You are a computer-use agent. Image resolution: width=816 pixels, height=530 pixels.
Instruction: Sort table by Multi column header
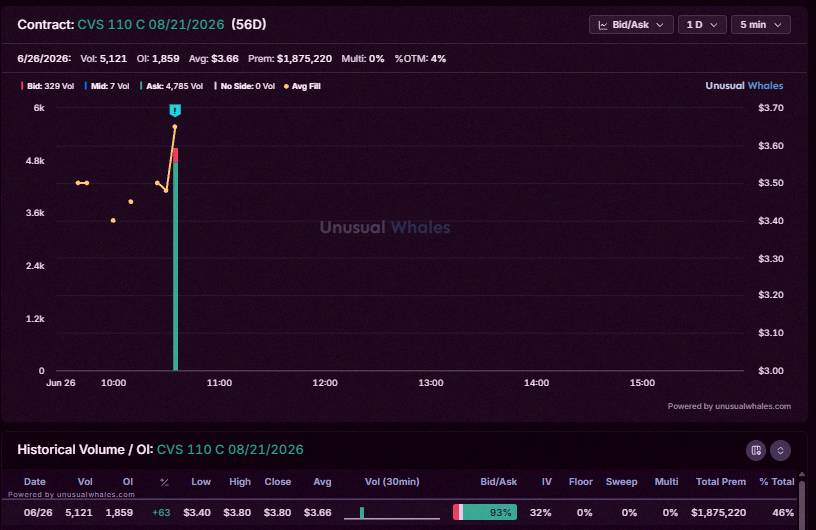coord(666,482)
